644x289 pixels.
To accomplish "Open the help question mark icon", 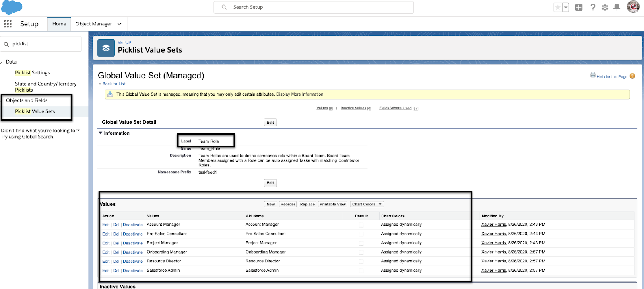I will (593, 7).
